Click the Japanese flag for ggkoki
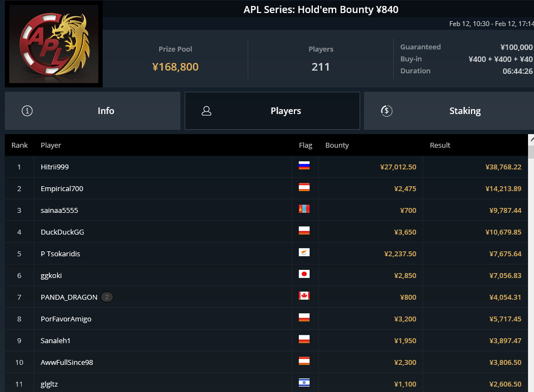This screenshot has width=534, height=392. (304, 274)
